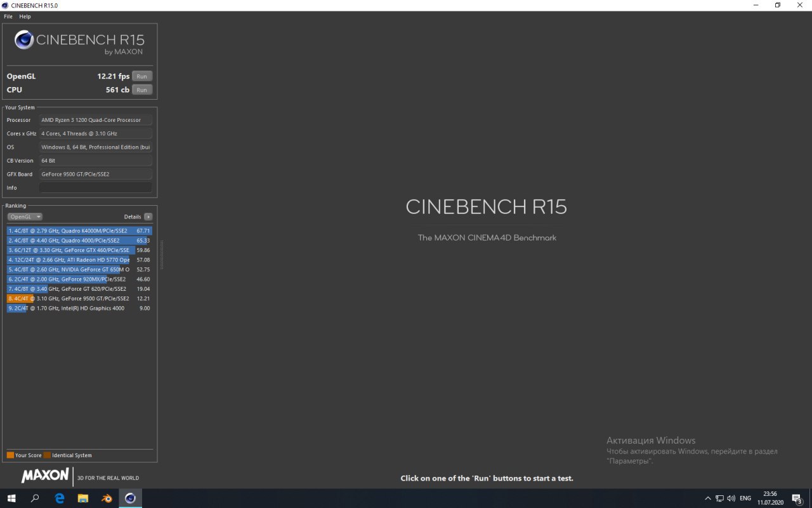Select ranking entry GeForce GT 620

pyautogui.click(x=79, y=289)
